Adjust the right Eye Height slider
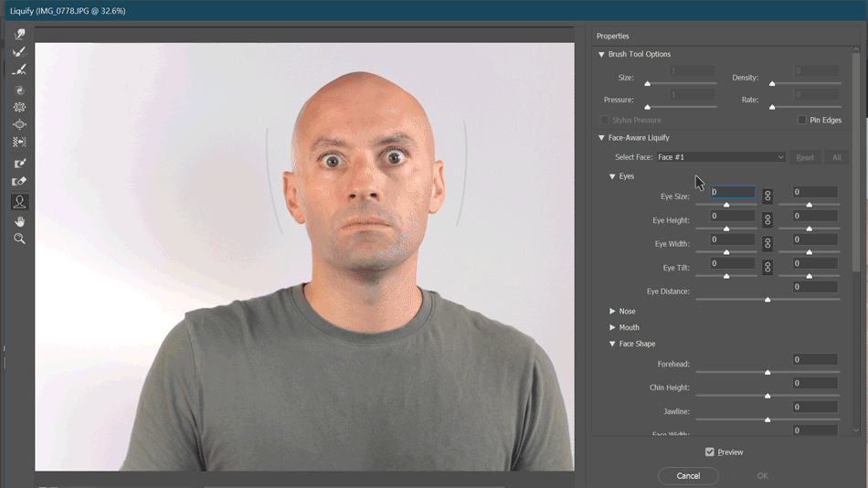Screen dimensions: 868x488 pos(810,228)
